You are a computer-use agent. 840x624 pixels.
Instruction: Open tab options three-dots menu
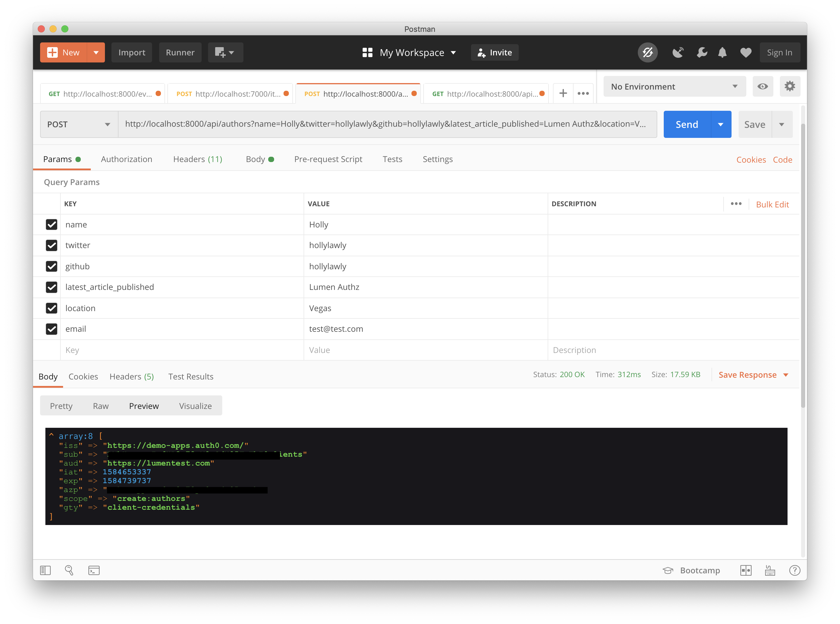(x=583, y=93)
